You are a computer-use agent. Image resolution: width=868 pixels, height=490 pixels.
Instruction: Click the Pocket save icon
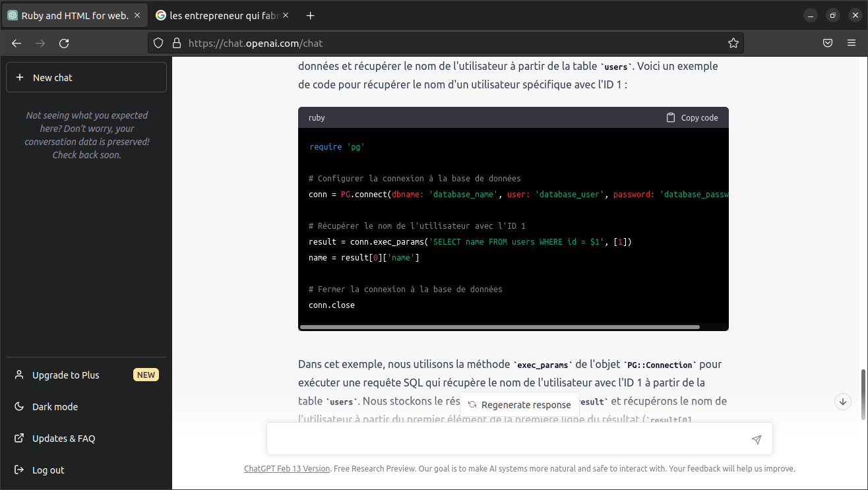pyautogui.click(x=827, y=44)
